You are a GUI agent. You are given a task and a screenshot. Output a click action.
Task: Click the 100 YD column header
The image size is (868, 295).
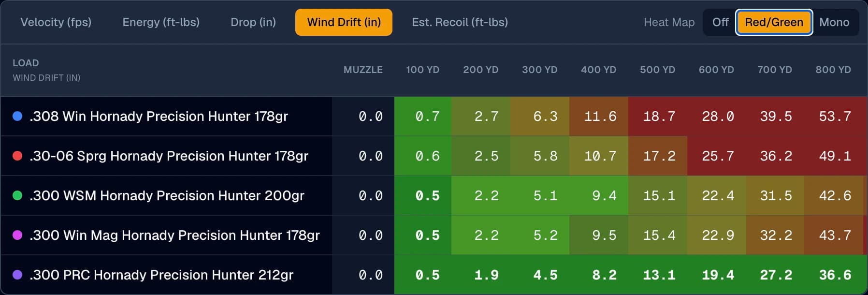click(422, 70)
